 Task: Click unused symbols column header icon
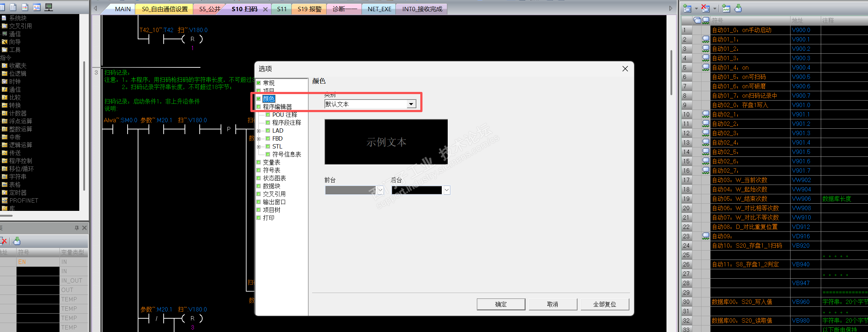tap(705, 20)
